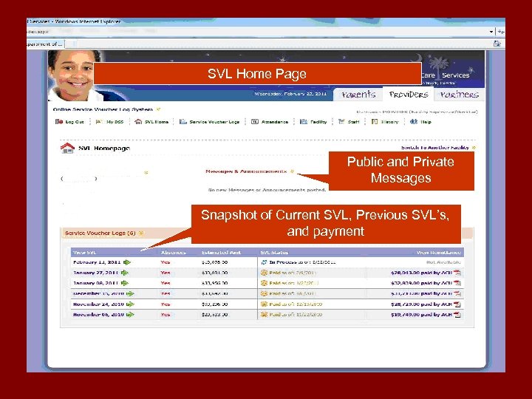Click $19,749.00 paid by ACH remittance link
The width and height of the screenshot is (532, 399).
(421, 315)
